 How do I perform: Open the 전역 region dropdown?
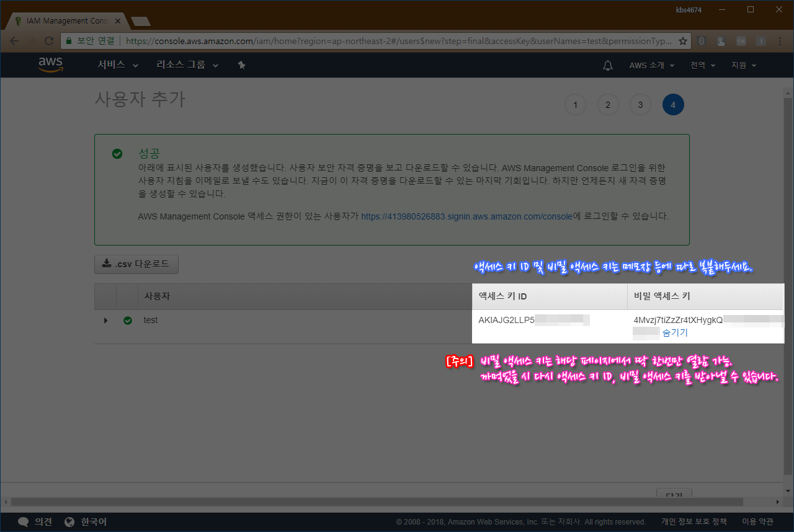(x=702, y=65)
